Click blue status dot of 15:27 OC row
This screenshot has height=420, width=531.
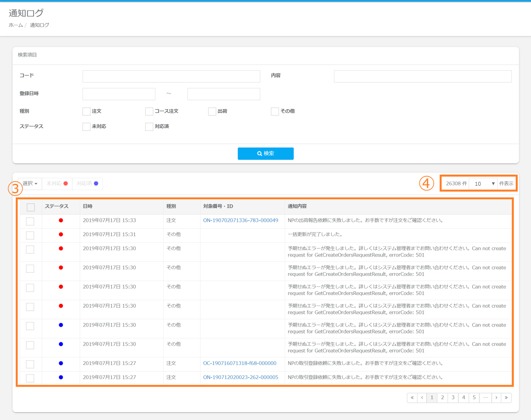[61, 363]
